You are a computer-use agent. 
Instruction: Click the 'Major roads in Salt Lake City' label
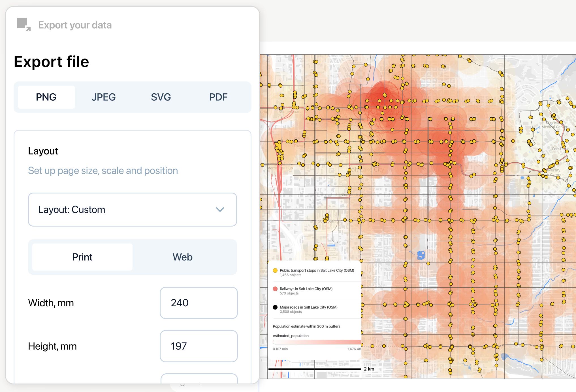(x=308, y=307)
